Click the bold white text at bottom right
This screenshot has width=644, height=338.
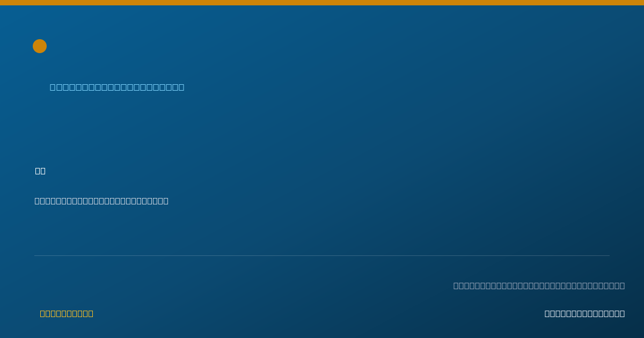coord(584,313)
